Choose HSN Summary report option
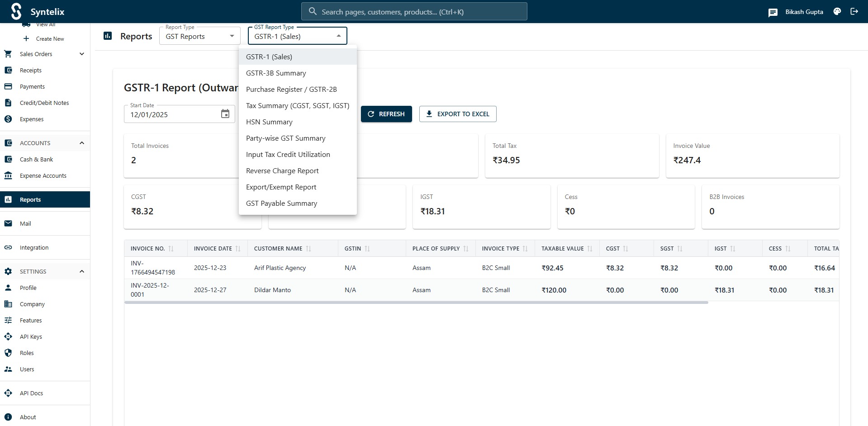The image size is (868, 426). click(269, 122)
